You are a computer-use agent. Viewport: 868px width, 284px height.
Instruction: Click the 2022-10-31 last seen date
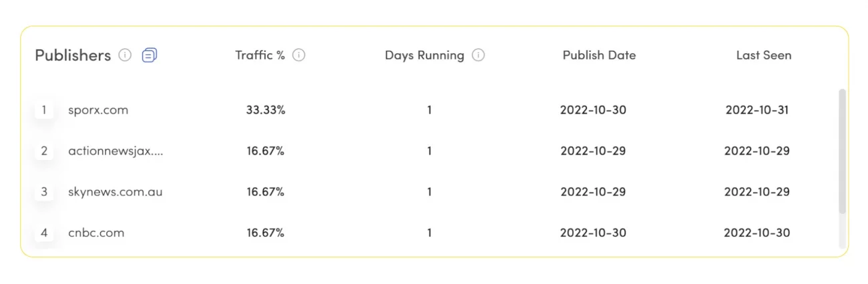coord(757,110)
